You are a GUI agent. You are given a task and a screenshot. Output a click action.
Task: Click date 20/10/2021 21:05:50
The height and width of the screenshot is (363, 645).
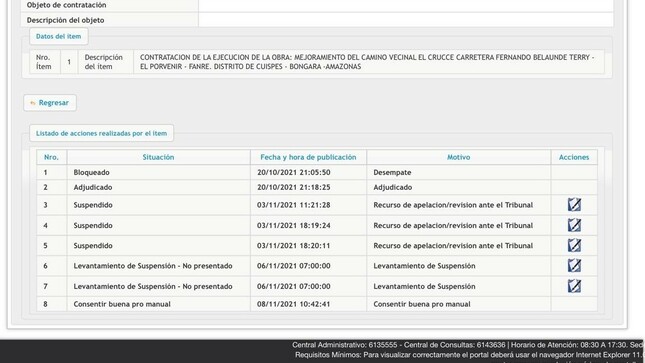click(x=294, y=172)
